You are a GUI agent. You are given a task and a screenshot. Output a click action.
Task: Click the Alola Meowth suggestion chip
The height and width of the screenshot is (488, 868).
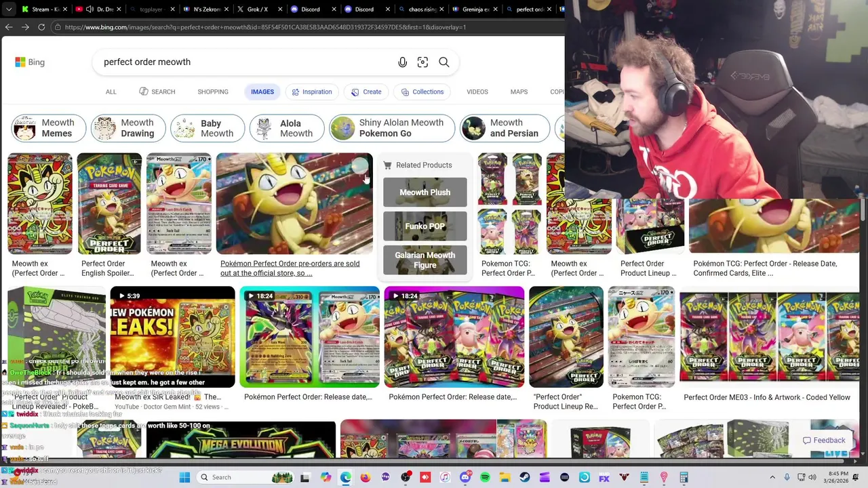tap(287, 128)
